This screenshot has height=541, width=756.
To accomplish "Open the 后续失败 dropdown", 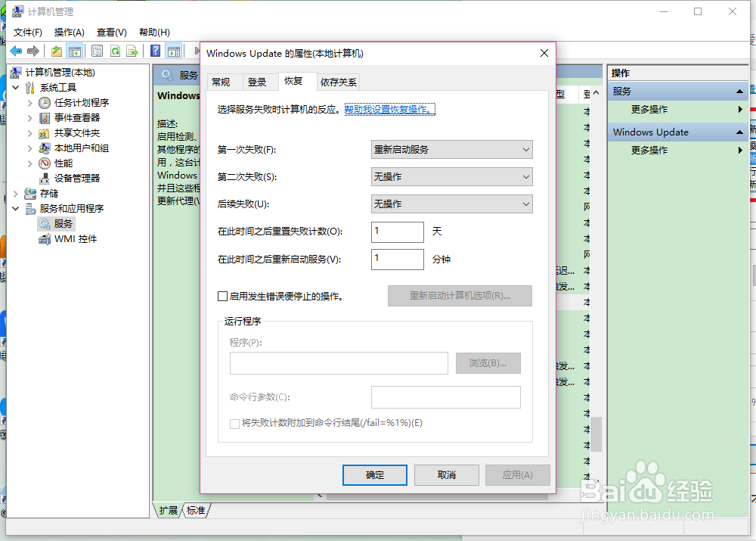I will point(452,204).
